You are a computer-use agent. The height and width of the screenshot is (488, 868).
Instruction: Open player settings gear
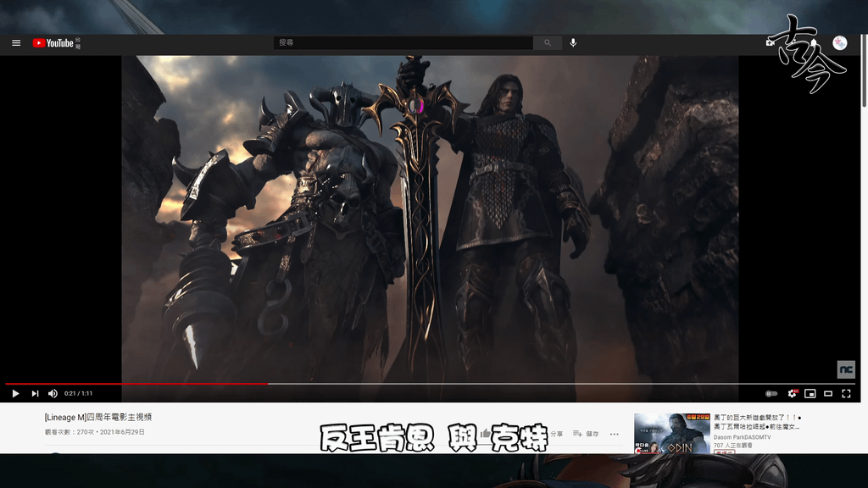coord(793,393)
